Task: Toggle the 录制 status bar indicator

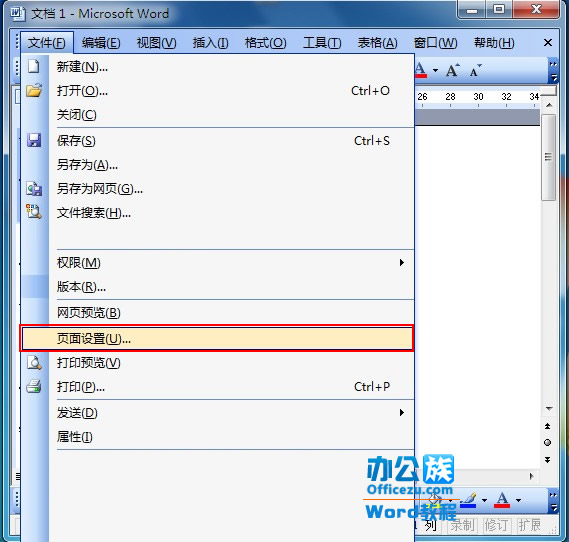Action: [x=462, y=525]
